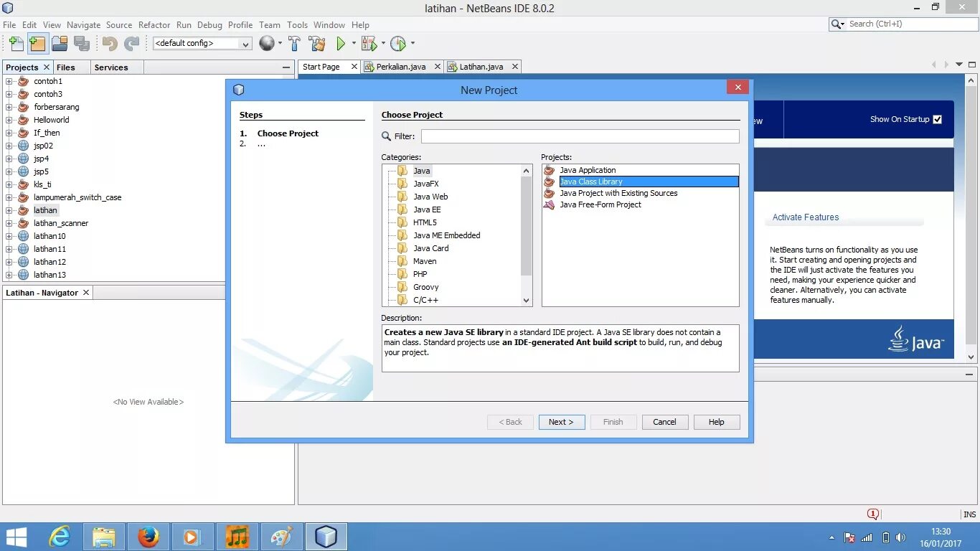This screenshot has height=551, width=980.
Task: Select the HTML5 category
Action: point(425,222)
